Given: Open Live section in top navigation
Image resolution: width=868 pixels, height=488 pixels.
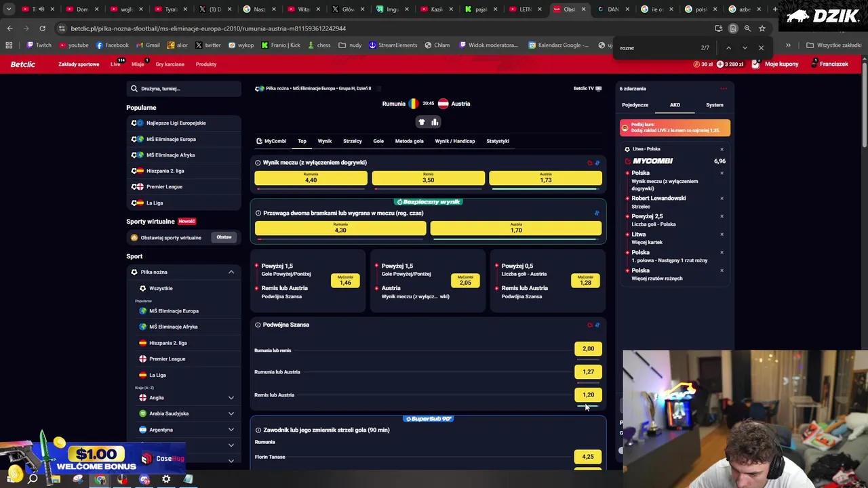Looking at the screenshot, I should point(115,64).
